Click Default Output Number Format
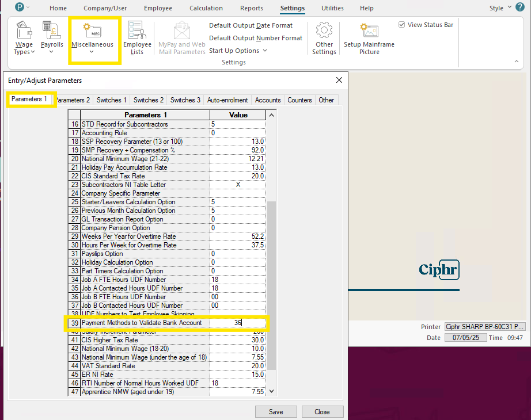The width and height of the screenshot is (531, 420). coord(256,38)
